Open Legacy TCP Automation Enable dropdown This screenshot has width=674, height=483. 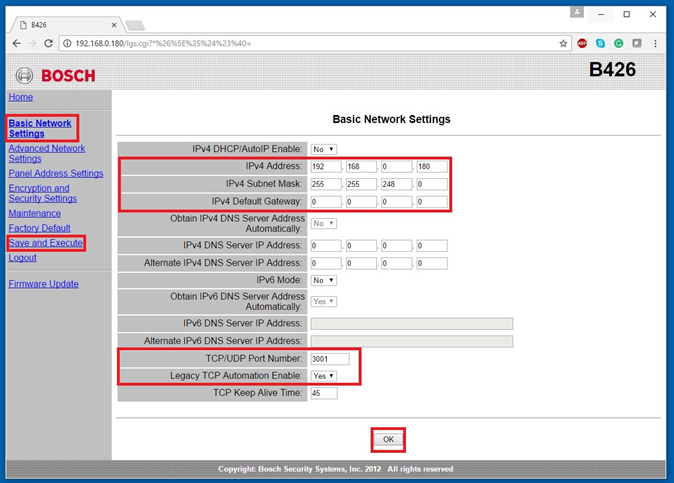click(x=324, y=376)
